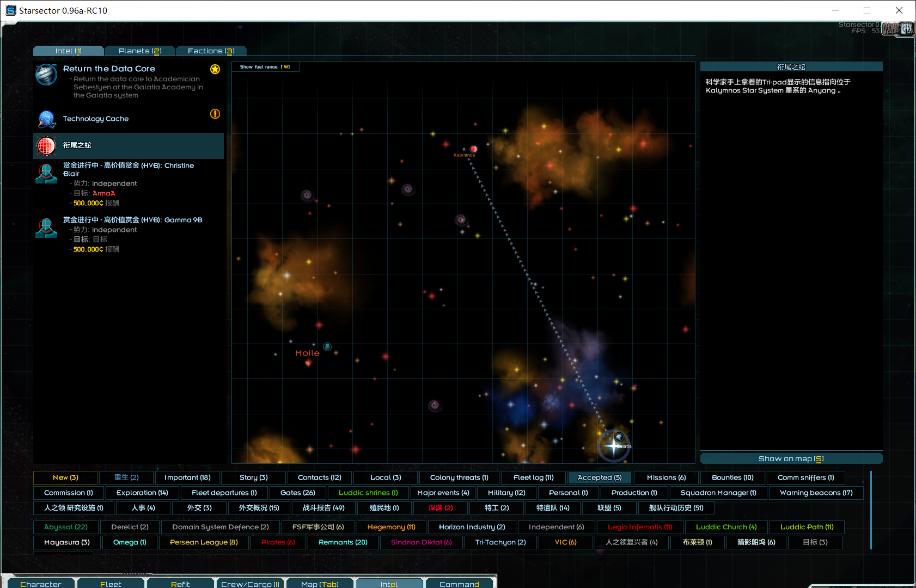The height and width of the screenshot is (588, 916).
Task: Select the Moile system label on map
Action: coord(307,353)
